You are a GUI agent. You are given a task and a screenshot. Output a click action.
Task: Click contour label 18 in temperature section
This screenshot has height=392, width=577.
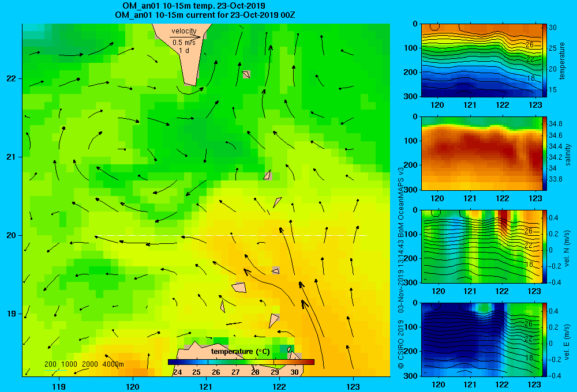[x=530, y=78]
